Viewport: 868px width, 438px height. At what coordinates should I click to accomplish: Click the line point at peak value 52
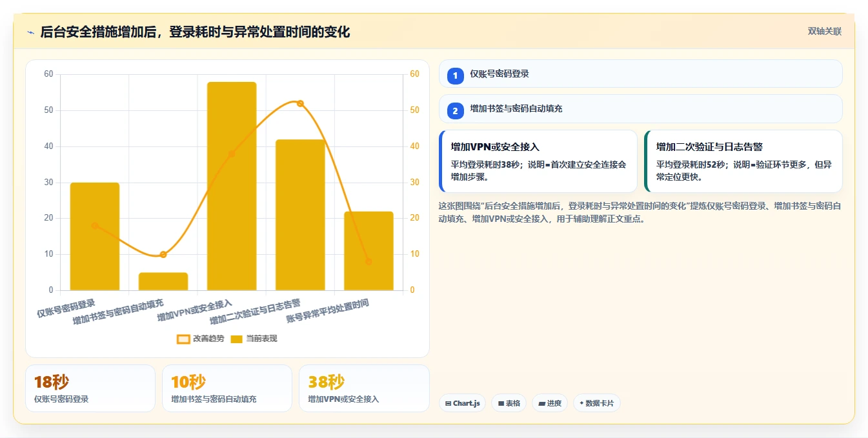coord(300,103)
